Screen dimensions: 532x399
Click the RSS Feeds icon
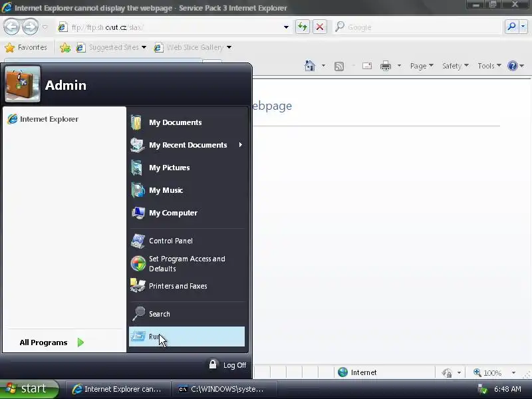(x=339, y=66)
